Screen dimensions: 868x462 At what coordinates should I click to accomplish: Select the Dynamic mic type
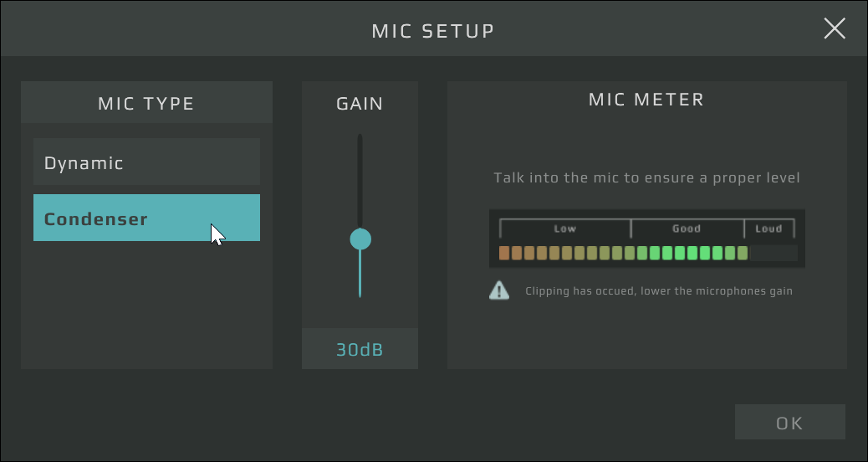pyautogui.click(x=146, y=162)
